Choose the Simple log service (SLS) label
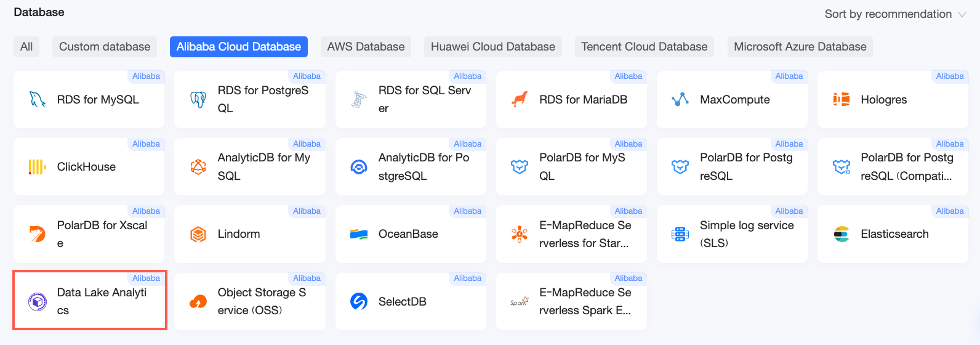This screenshot has height=345, width=980. click(x=747, y=234)
